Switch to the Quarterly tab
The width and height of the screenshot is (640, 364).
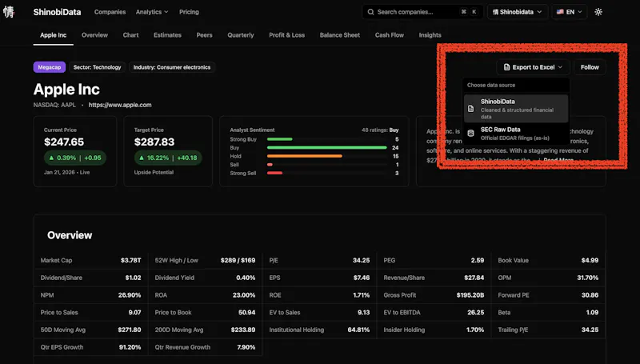pyautogui.click(x=241, y=35)
